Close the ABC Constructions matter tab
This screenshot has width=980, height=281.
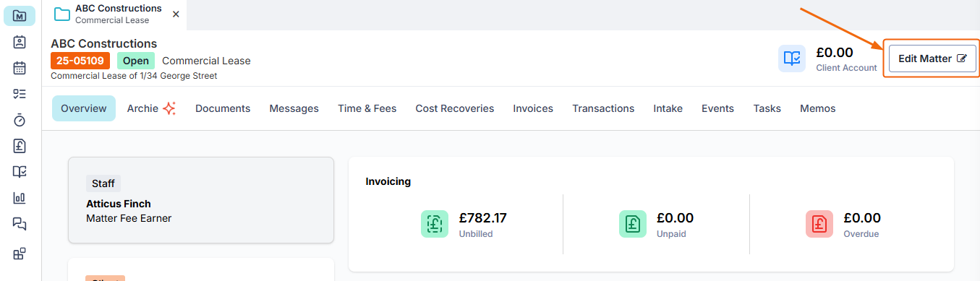pos(176,14)
